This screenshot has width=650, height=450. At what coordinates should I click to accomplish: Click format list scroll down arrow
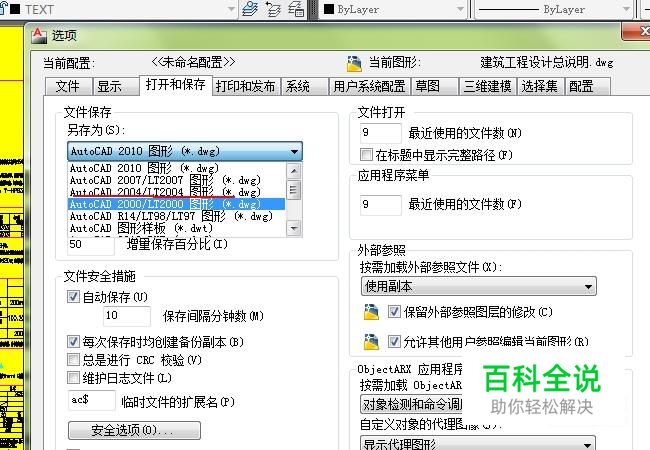[293, 228]
